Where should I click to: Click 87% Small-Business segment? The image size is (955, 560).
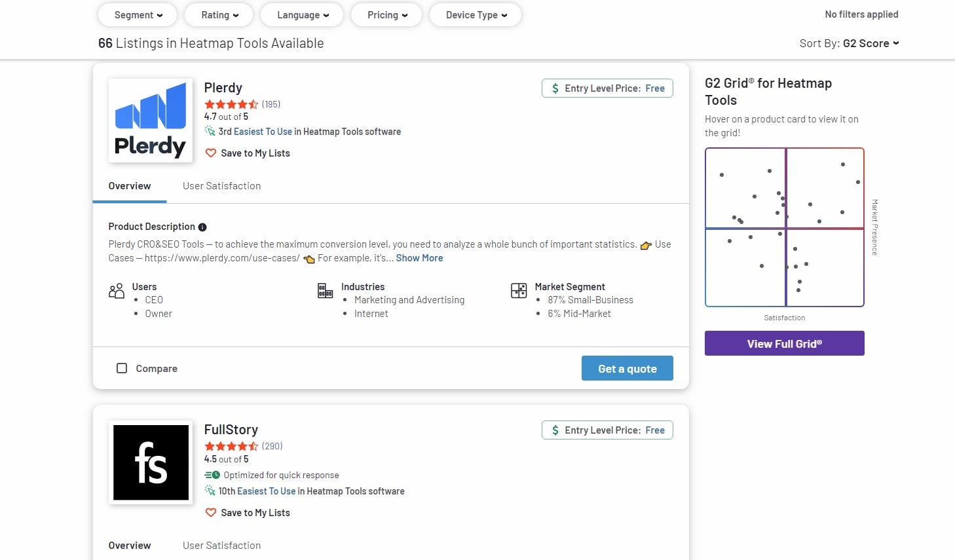point(591,300)
